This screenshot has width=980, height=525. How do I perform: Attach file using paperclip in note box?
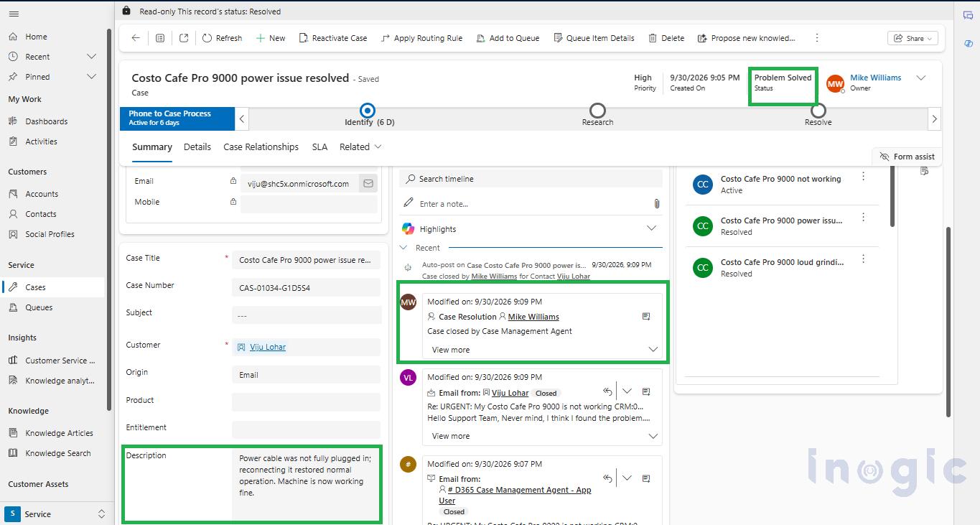[x=656, y=204]
